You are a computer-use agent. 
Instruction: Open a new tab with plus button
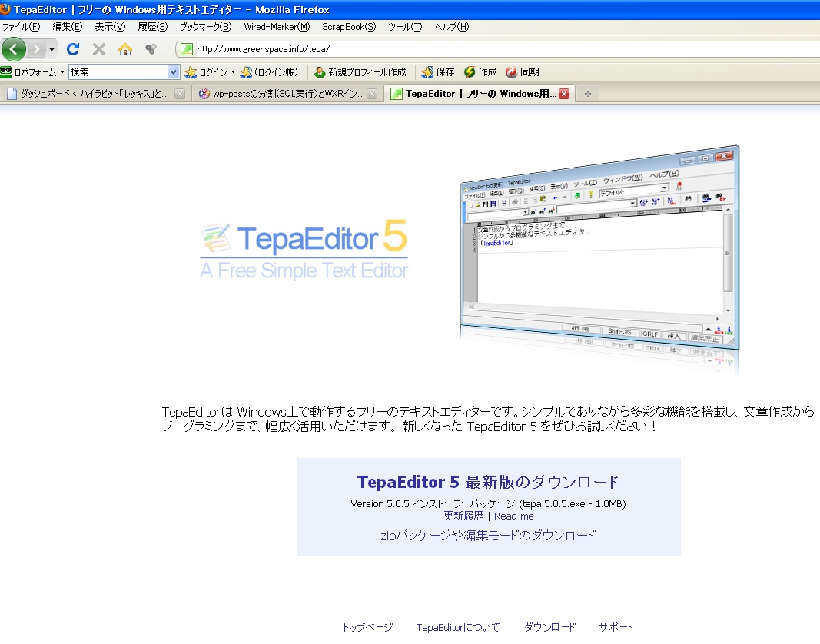588,94
